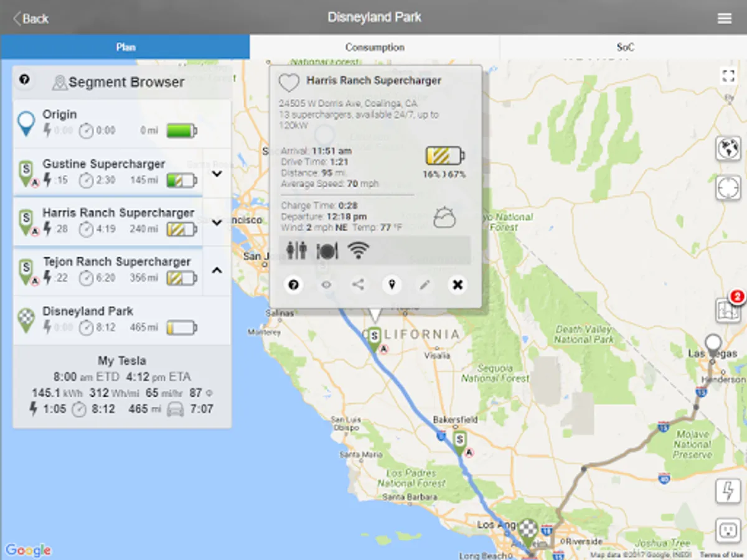Click the Bakersfield city label on map
Image resolution: width=747 pixels, height=560 pixels.
click(x=456, y=420)
